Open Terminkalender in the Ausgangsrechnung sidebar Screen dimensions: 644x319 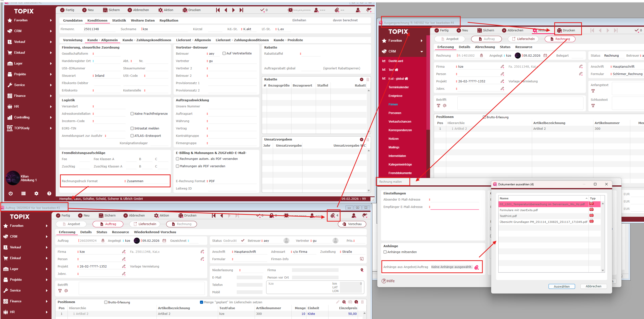[x=398, y=87]
